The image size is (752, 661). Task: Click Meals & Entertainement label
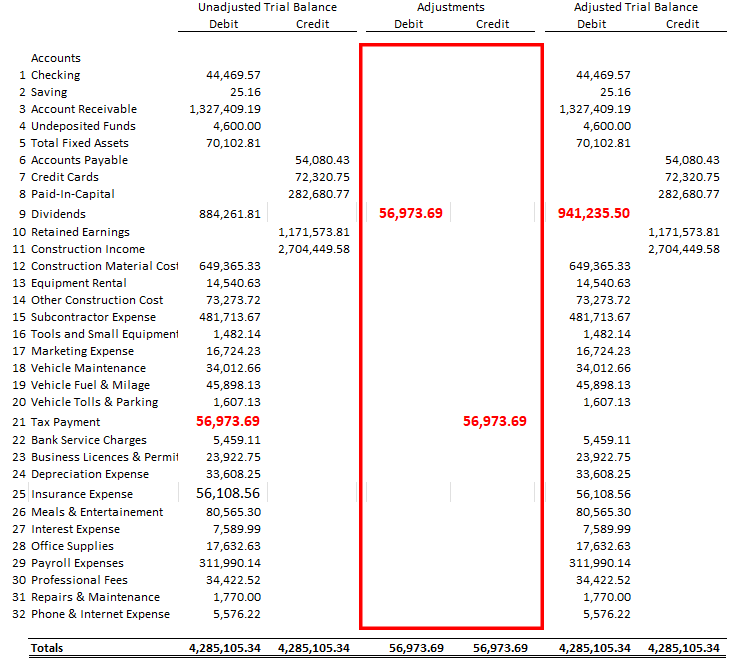point(97,512)
